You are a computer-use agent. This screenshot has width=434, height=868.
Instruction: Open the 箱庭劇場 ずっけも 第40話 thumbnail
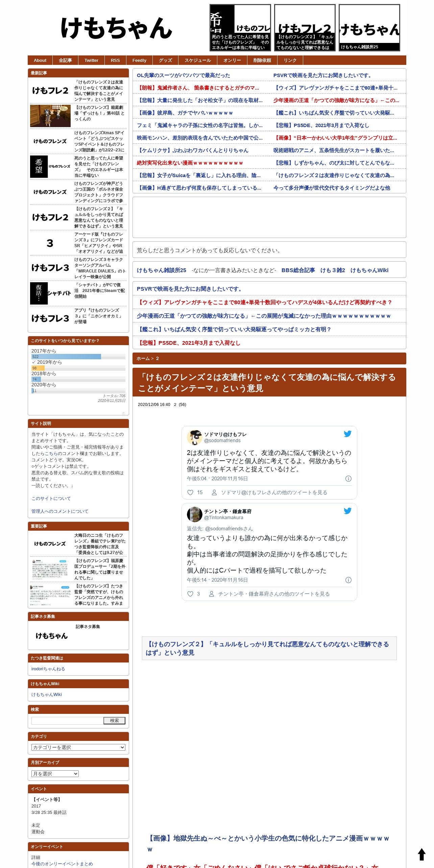coord(50,116)
